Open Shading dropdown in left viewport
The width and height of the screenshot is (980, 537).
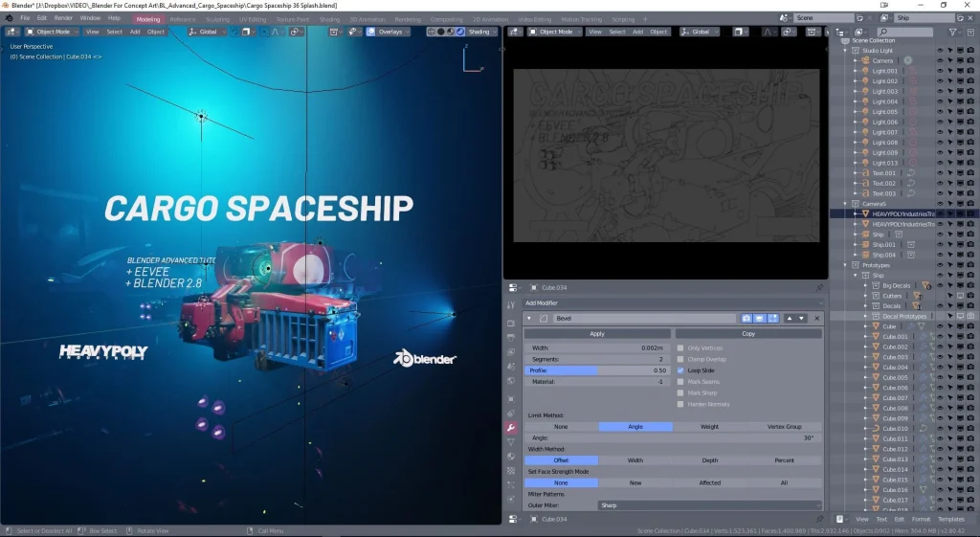(482, 32)
